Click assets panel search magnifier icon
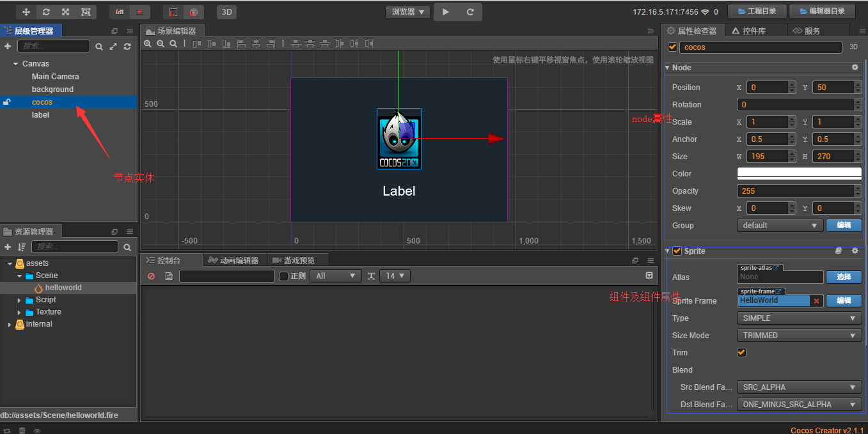The height and width of the screenshot is (434, 868). point(127,247)
